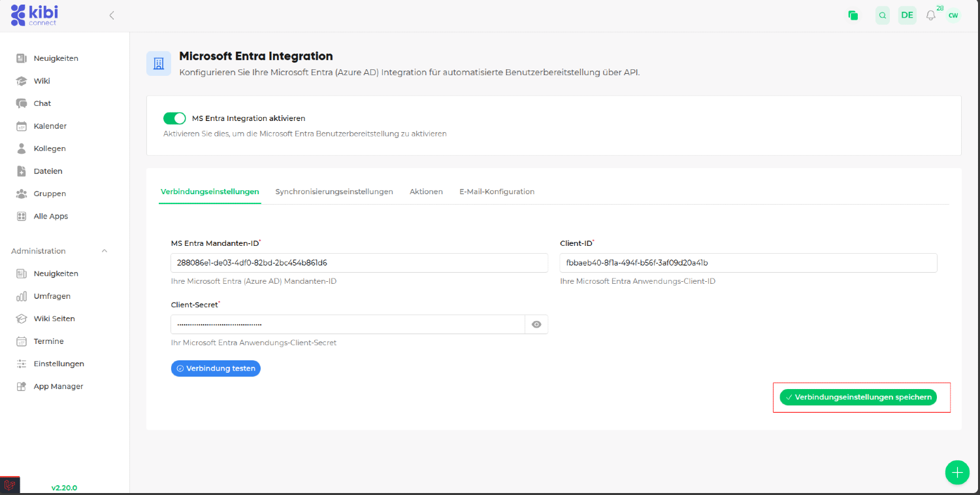Image resolution: width=980 pixels, height=495 pixels.
Task: Click the Neuigkeiten newspaper icon in top sidebar
Action: (22, 58)
